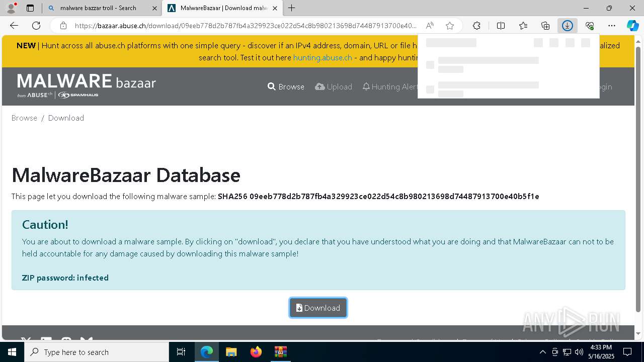Screen dimensions: 644x362
Task: Go back to the previous page
Action: (14, 26)
